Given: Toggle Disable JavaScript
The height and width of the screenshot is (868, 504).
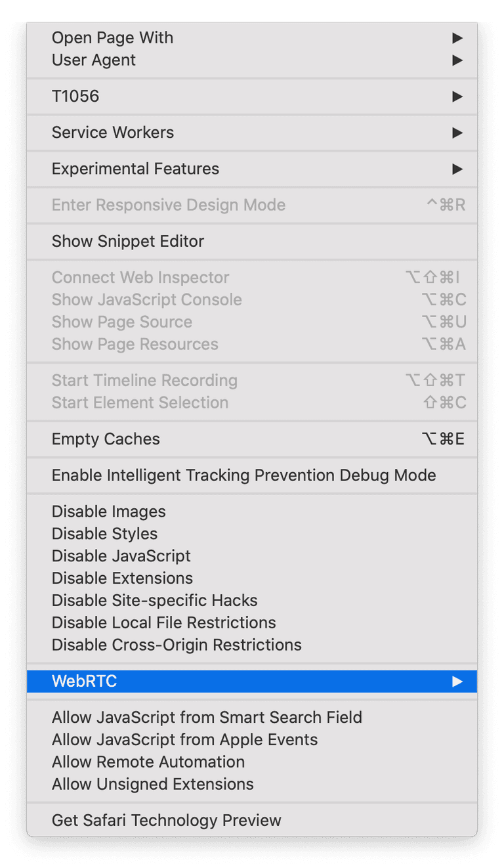Looking at the screenshot, I should click(121, 556).
